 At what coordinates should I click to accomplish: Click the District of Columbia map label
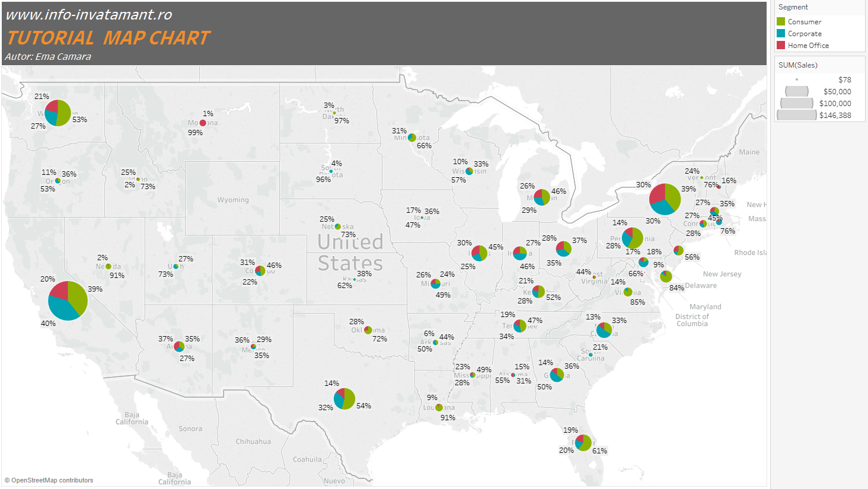pos(692,320)
